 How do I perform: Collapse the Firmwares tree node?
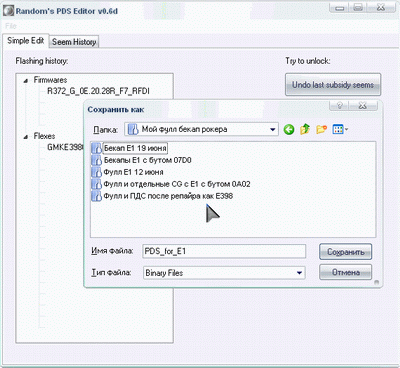click(26, 80)
